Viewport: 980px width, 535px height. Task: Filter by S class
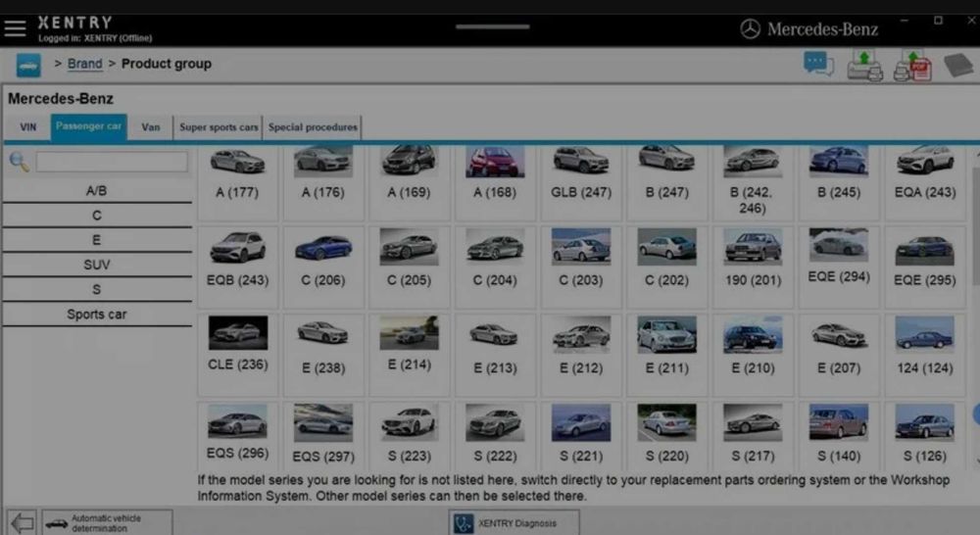pyautogui.click(x=97, y=289)
